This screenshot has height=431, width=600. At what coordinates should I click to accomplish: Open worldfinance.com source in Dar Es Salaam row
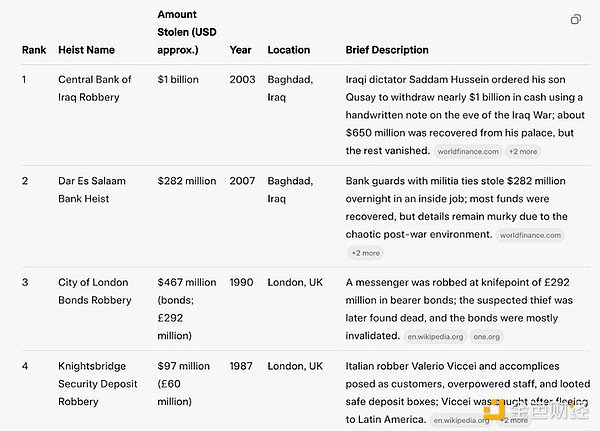coord(531,235)
